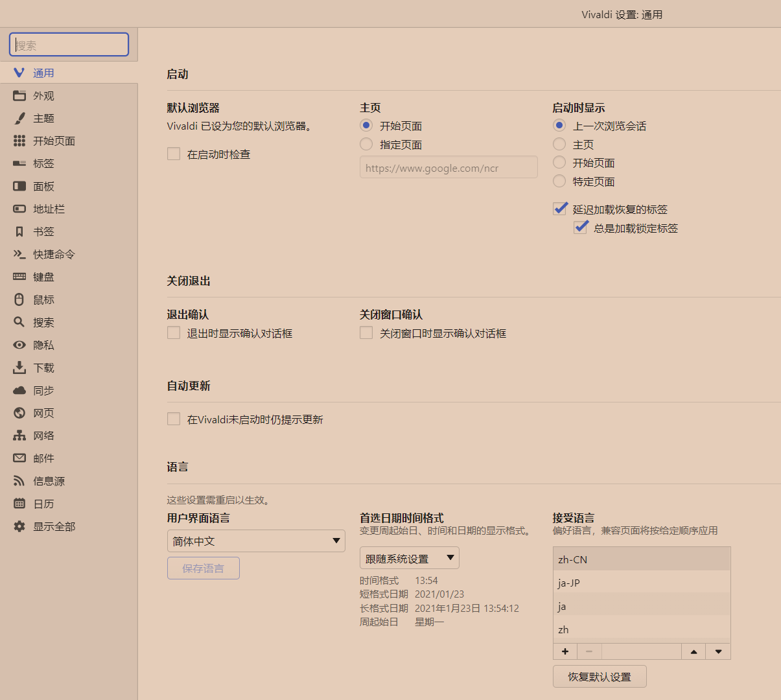
Task: Click the download icon beside 下载
Action: 19,367
